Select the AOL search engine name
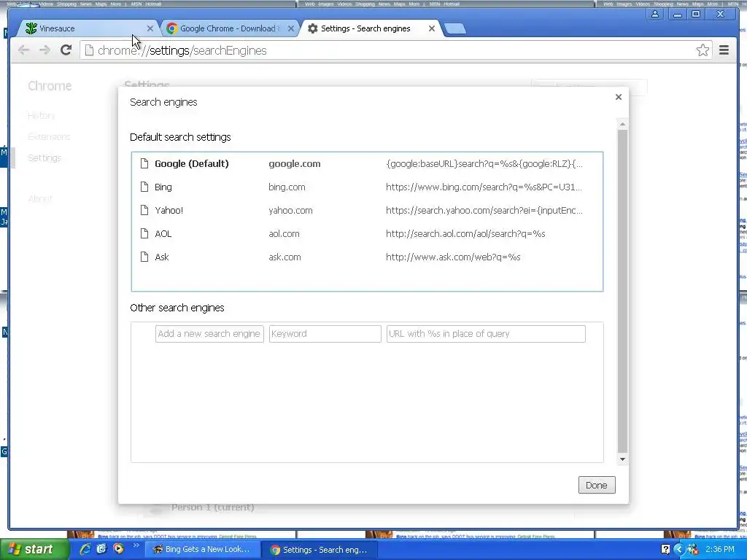This screenshot has height=560, width=747. click(163, 234)
